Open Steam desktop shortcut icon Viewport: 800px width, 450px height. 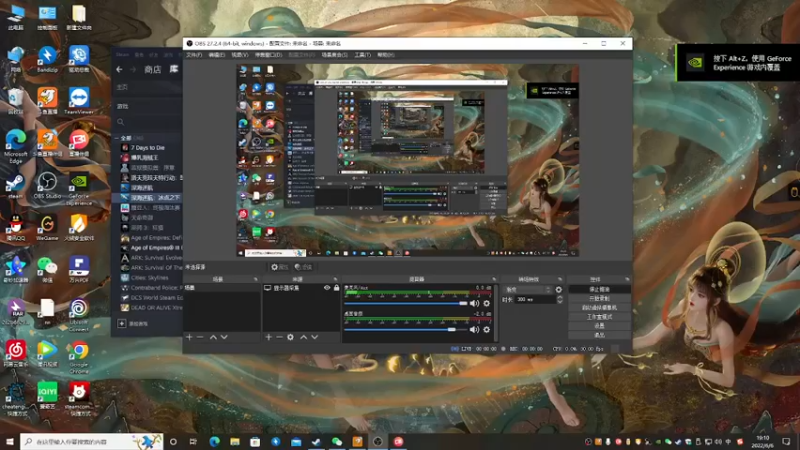(15, 185)
